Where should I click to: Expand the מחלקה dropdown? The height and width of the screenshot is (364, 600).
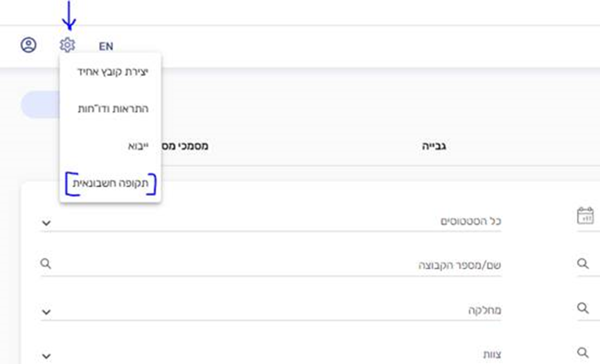[46, 312]
